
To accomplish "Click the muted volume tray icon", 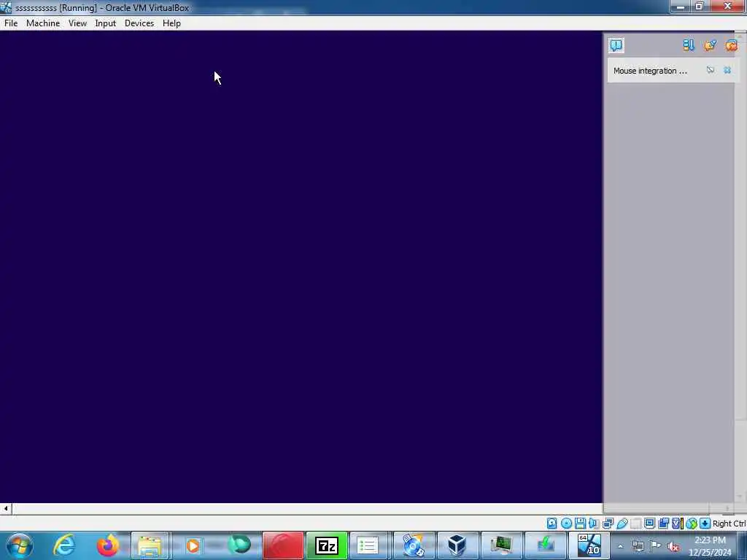I will tap(673, 546).
